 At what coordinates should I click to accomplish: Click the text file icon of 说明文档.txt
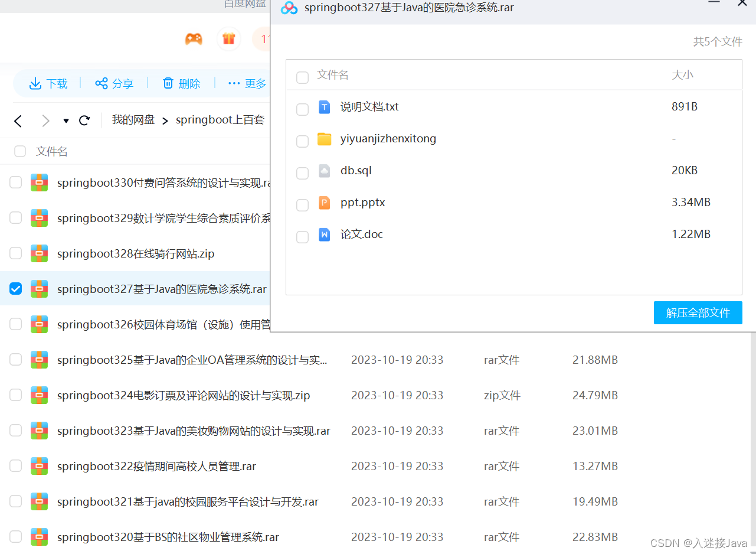[x=325, y=107]
